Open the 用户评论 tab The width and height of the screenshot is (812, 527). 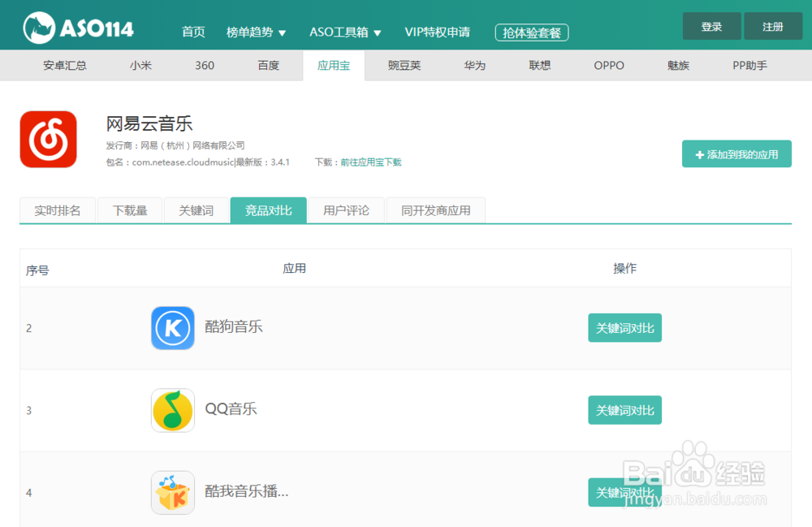click(x=347, y=210)
